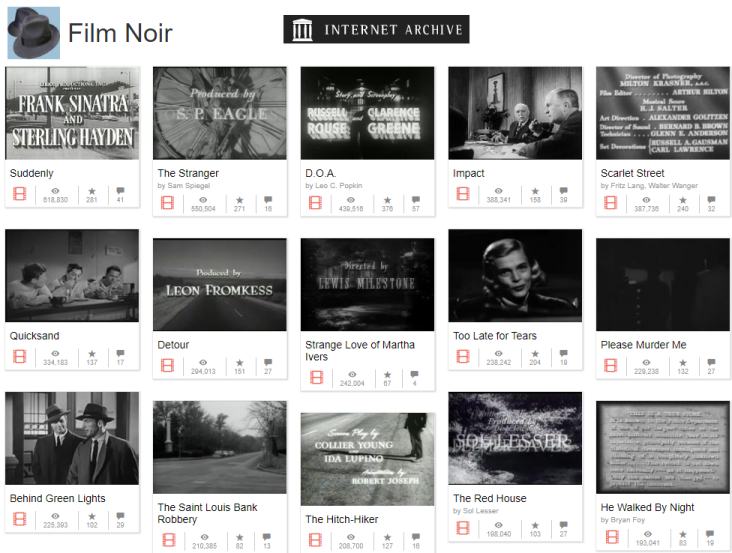
Task: Click the star icon on Too Late for Tears
Action: point(535,354)
